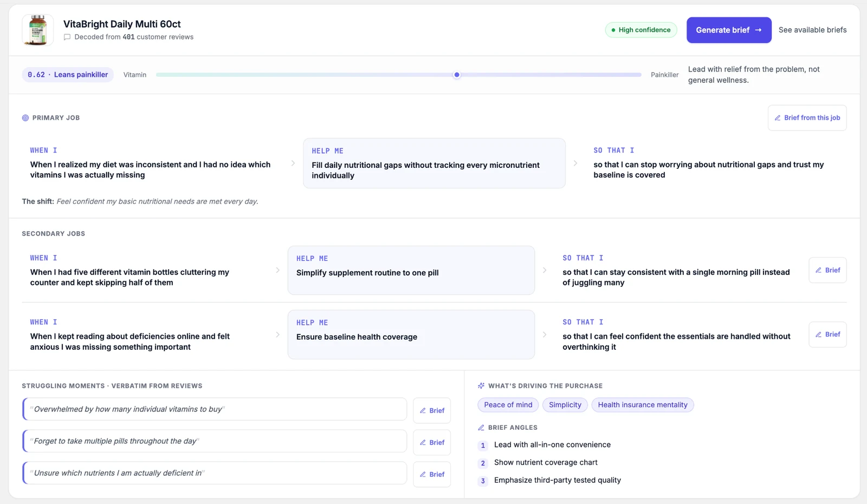The width and height of the screenshot is (867, 504).
Task: Click the chevron after the primary WHEN I text
Action: (293, 163)
